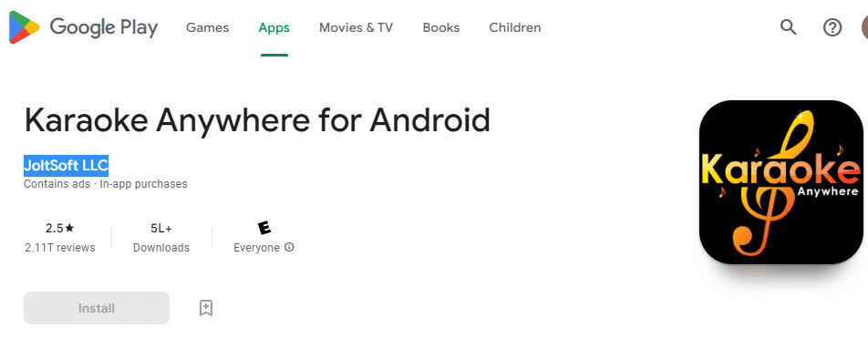868x339 pixels.
Task: Open the account profile avatar
Action: [864, 27]
